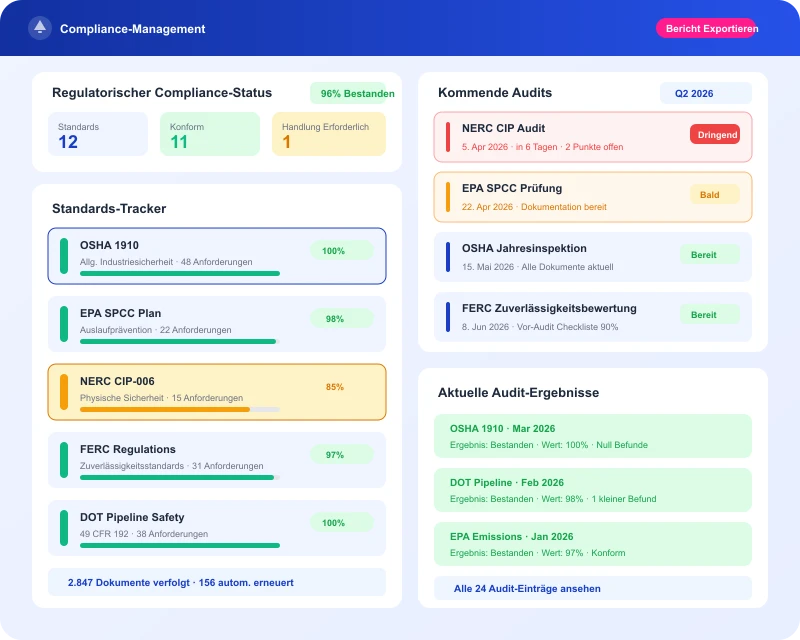Click the 100% badge on DOT Pipeline Safety

coord(342,522)
